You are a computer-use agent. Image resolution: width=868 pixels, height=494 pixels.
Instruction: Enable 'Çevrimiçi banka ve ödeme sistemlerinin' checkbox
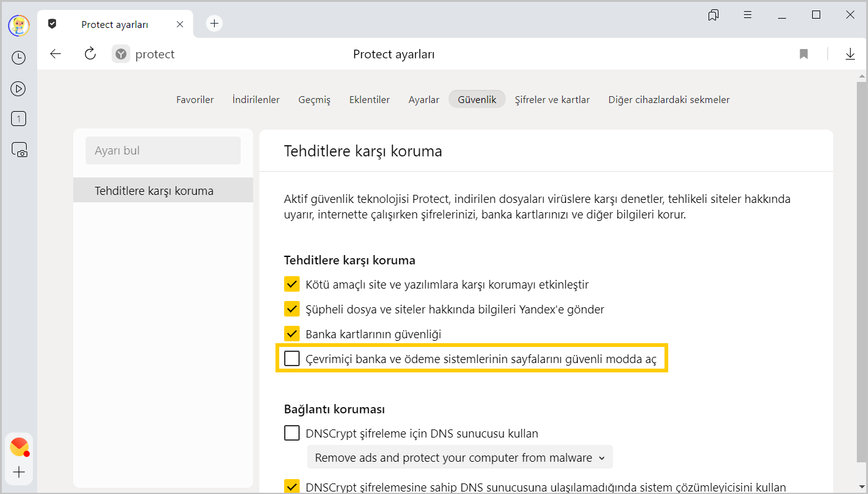(x=292, y=359)
